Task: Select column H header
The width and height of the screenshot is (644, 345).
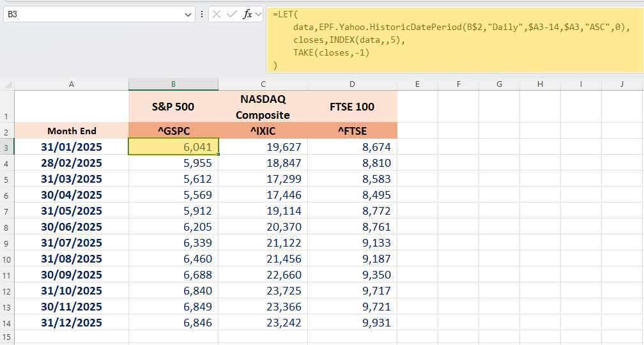Action: tap(540, 84)
